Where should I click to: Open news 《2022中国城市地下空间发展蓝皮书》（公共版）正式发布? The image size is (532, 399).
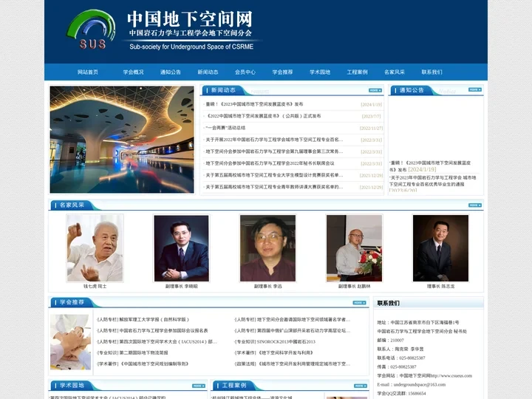263,116
